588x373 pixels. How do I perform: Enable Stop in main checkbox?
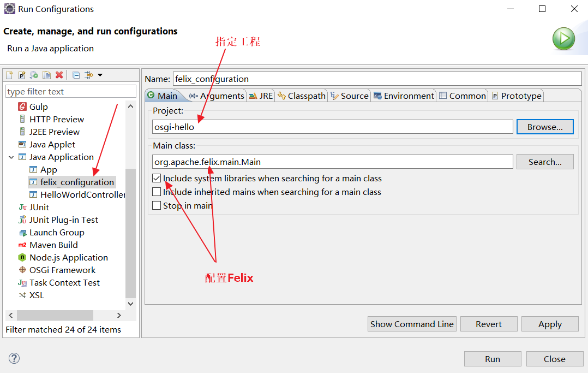157,205
